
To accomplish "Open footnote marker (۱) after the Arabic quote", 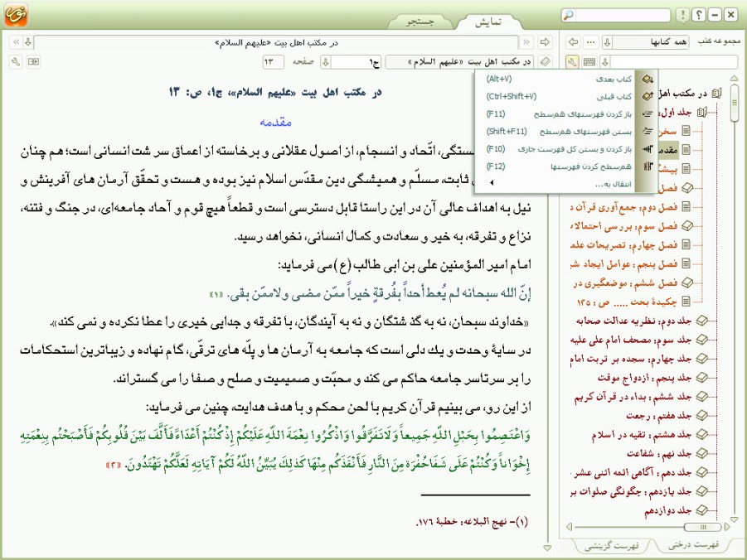I will pos(216,295).
